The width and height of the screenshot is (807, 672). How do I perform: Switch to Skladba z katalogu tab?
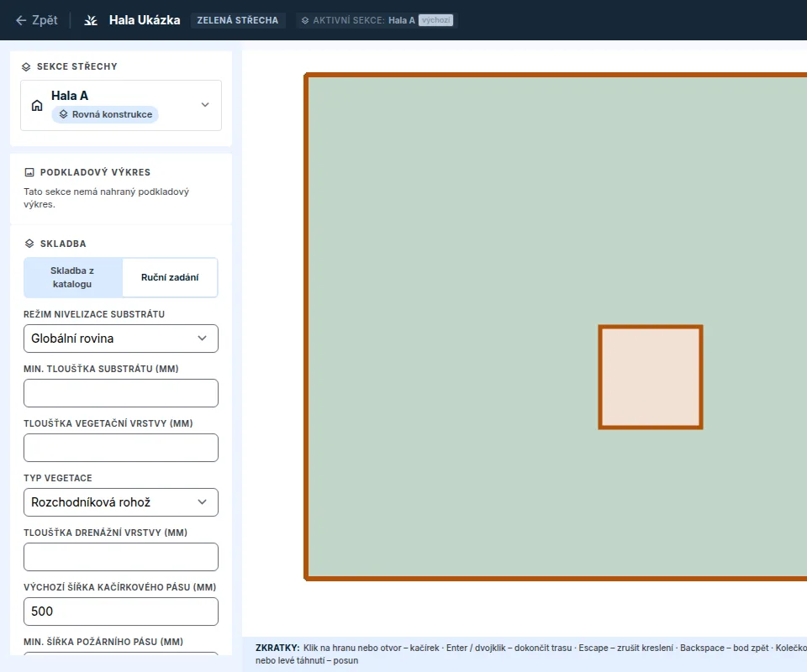pos(72,278)
